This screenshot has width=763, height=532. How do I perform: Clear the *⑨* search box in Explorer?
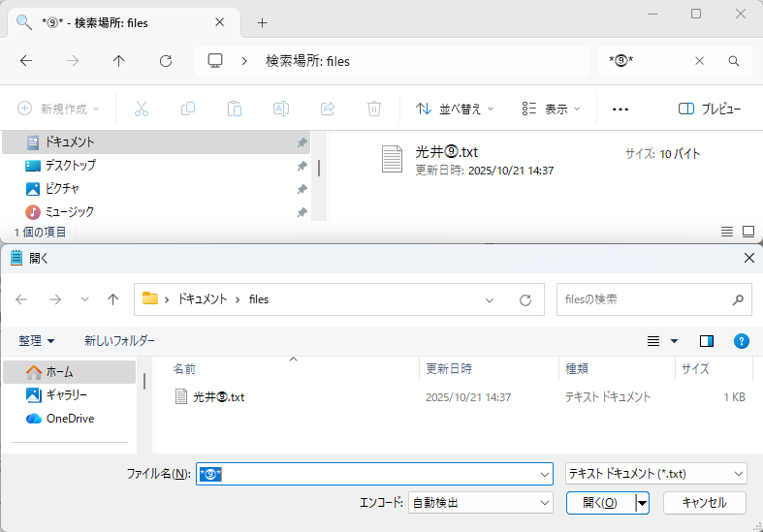point(699,61)
